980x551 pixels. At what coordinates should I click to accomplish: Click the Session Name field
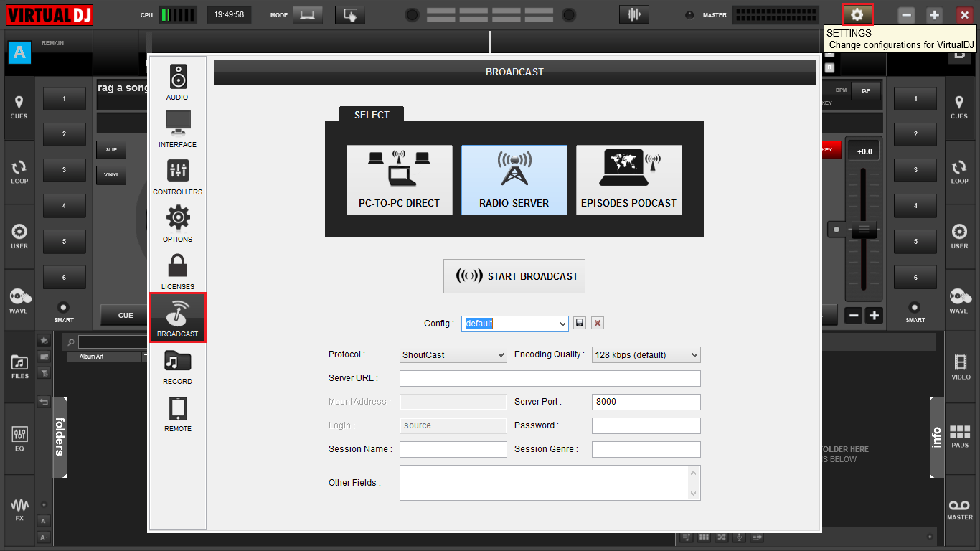pos(453,449)
